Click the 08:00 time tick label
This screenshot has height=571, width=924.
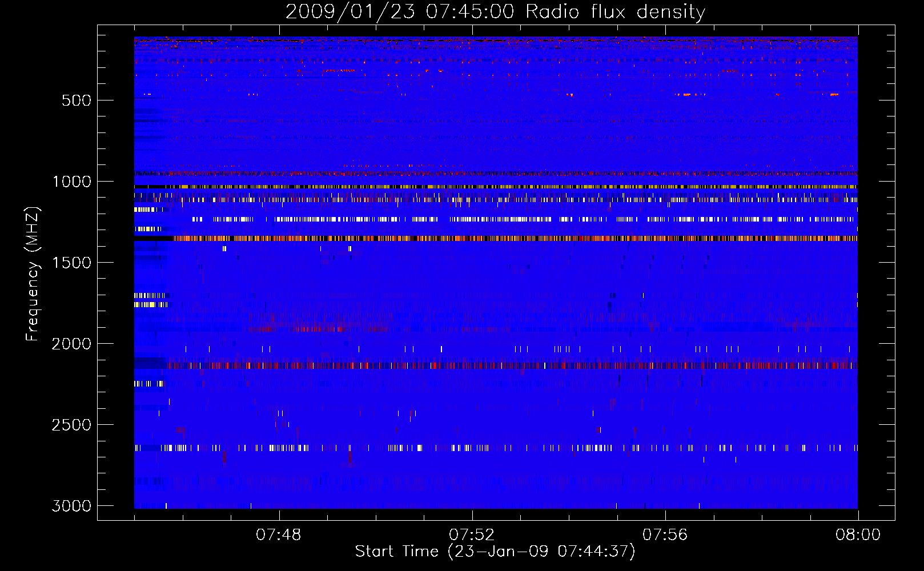coord(858,535)
